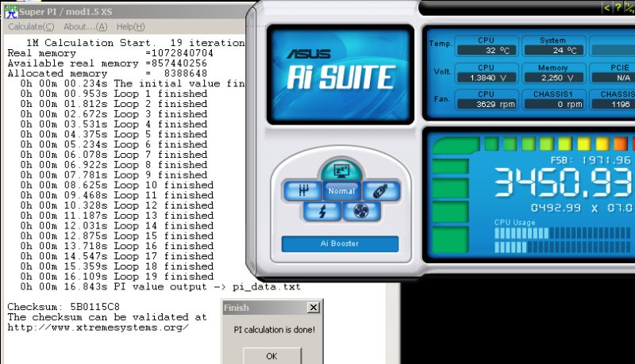Click the PCIE voltage N/A readout

pyautogui.click(x=613, y=78)
